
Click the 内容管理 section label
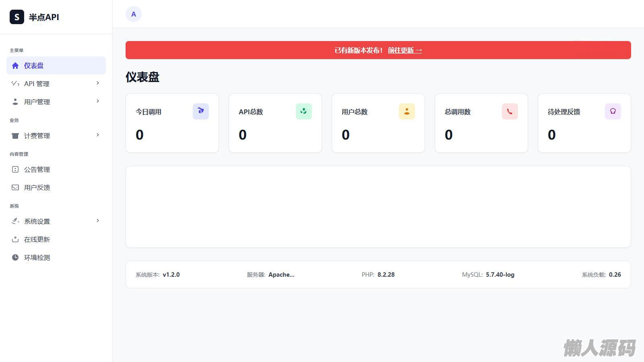(19, 154)
